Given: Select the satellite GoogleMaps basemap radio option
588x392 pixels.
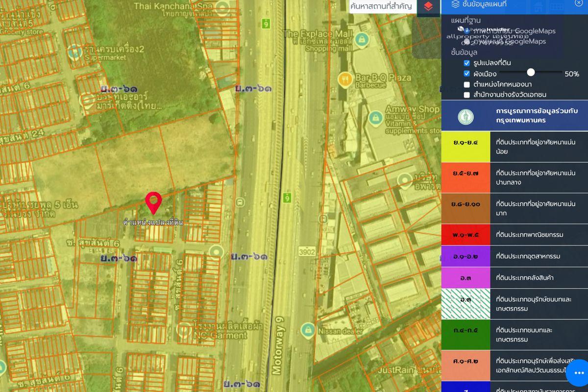Looking at the screenshot, I should 467,31.
